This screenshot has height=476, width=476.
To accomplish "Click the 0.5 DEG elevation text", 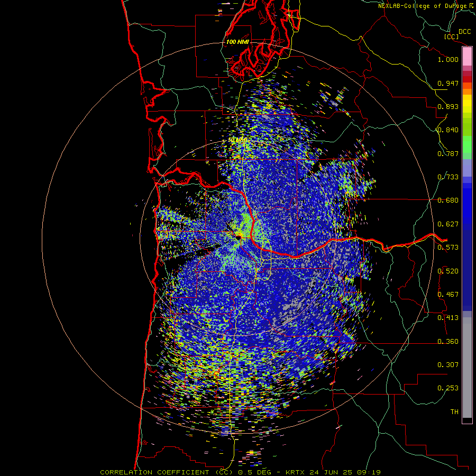I will [253, 472].
